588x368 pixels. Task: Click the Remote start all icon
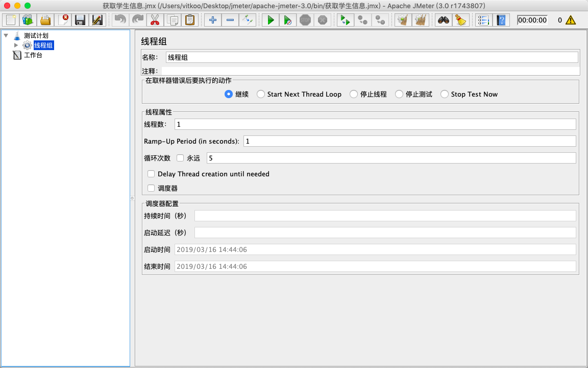(x=346, y=20)
